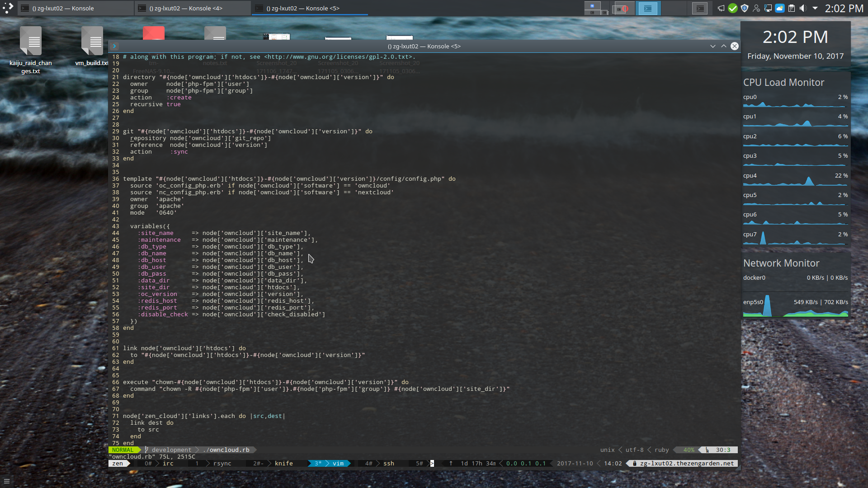Open the KDE application launcher icon
Image resolution: width=868 pixels, height=488 pixels.
(x=8, y=8)
